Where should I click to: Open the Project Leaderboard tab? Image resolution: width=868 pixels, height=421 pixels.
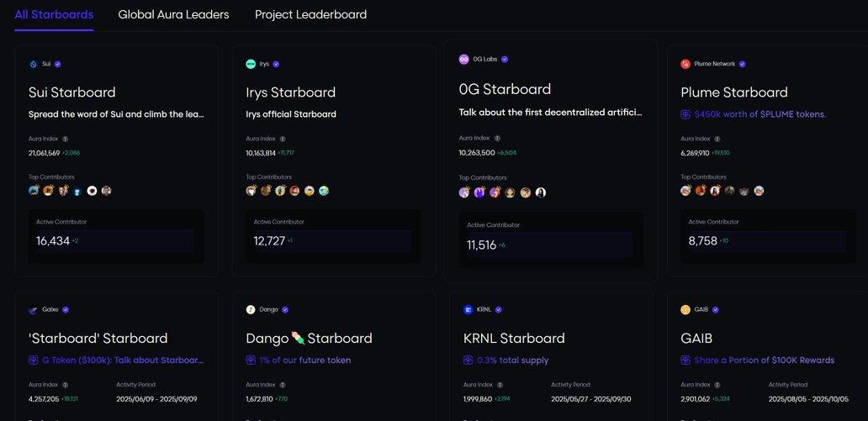[x=310, y=15]
